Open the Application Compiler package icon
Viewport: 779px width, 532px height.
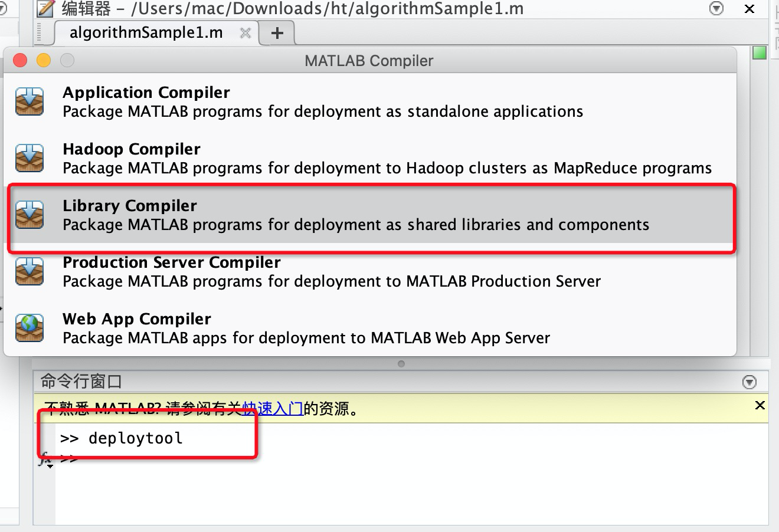(30, 100)
